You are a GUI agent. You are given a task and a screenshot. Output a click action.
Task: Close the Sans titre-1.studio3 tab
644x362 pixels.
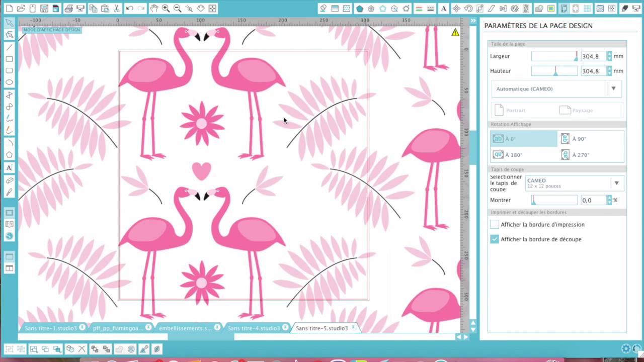click(82, 328)
